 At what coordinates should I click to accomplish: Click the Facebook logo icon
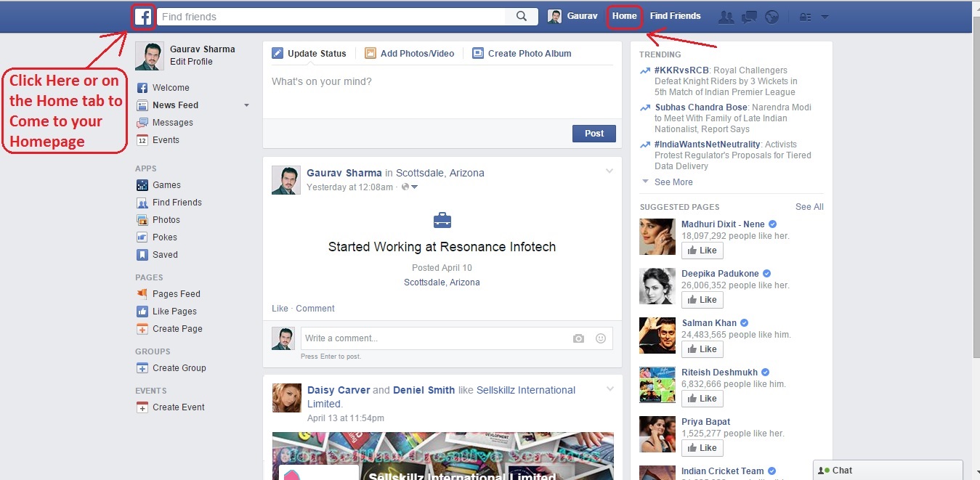(144, 17)
